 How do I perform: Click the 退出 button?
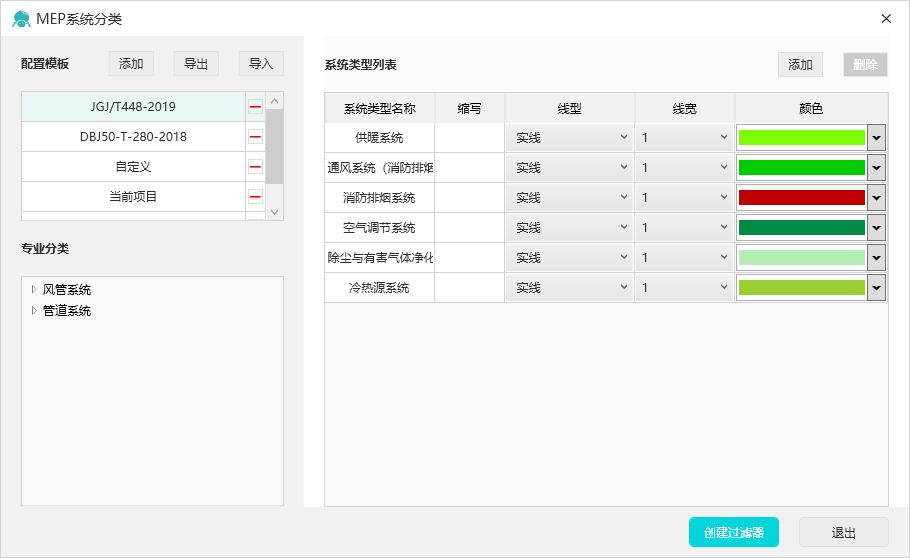[x=844, y=532]
